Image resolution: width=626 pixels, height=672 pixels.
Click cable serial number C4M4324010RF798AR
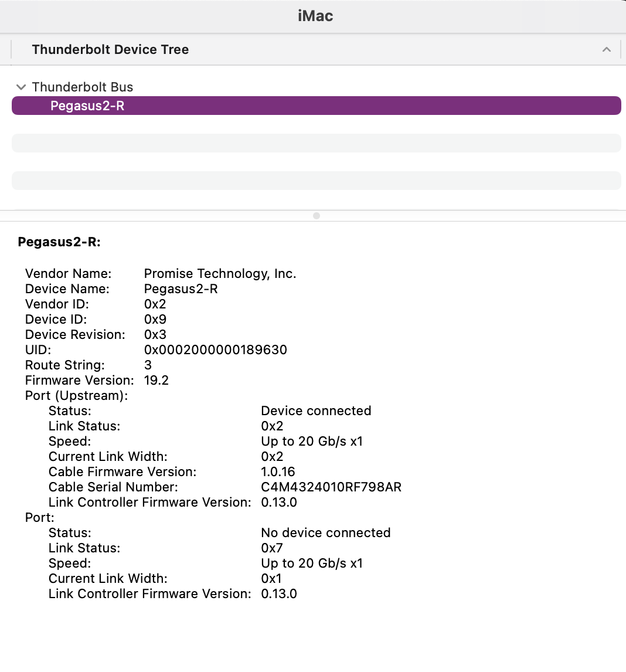click(x=331, y=487)
